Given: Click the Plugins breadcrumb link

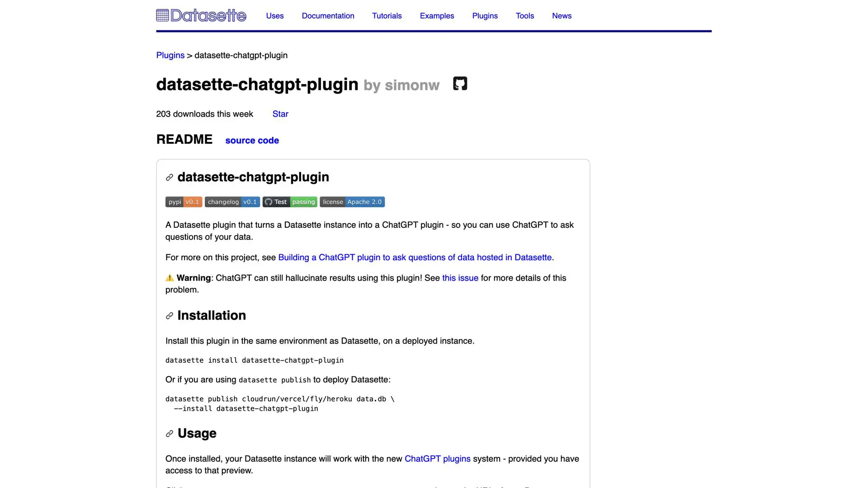Looking at the screenshot, I should coord(170,56).
